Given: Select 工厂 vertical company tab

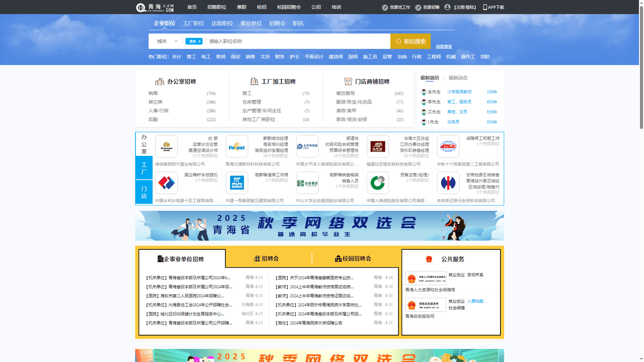Looking at the screenshot, I should (144, 168).
